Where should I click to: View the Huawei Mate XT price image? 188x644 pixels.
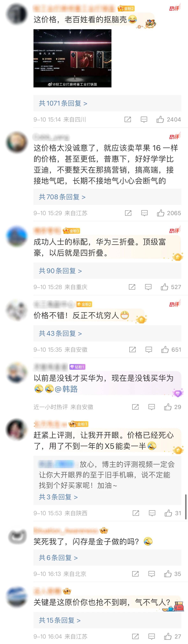point(72,58)
